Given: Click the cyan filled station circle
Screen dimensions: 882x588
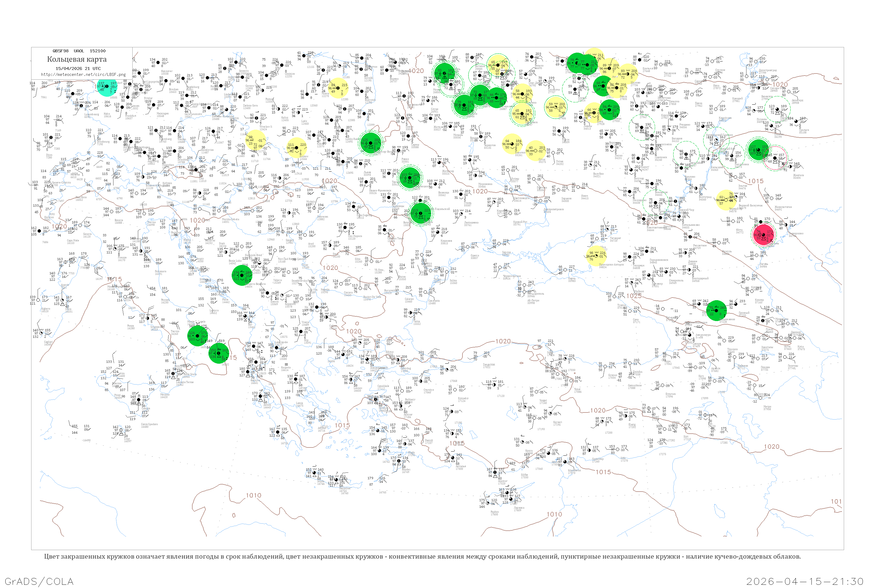Looking at the screenshot, I should pos(107,87).
